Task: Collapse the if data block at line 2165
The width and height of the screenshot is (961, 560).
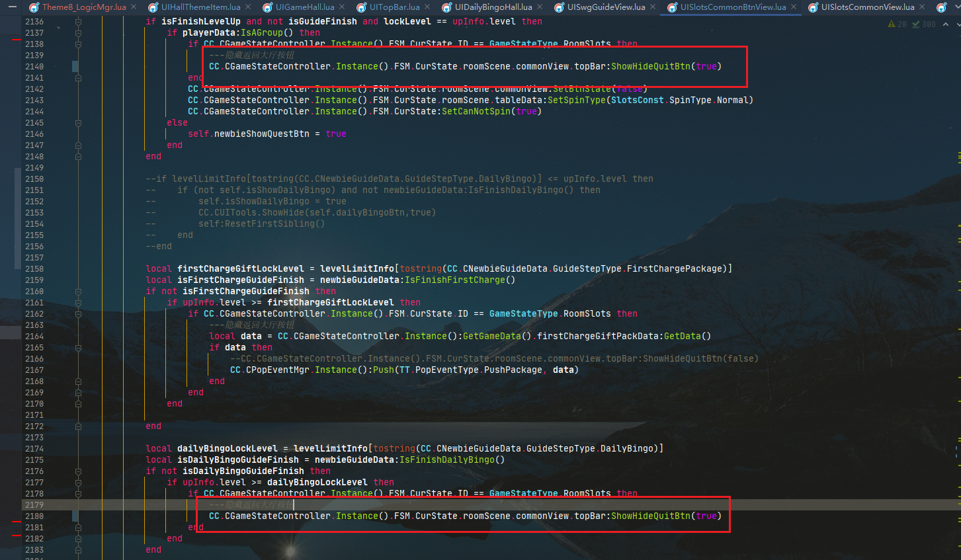Action: [78, 348]
